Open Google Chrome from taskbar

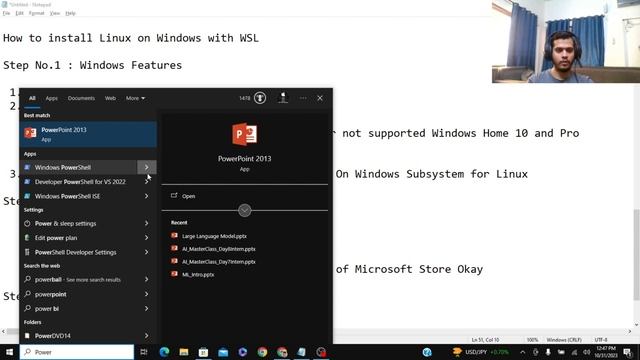coord(262,352)
